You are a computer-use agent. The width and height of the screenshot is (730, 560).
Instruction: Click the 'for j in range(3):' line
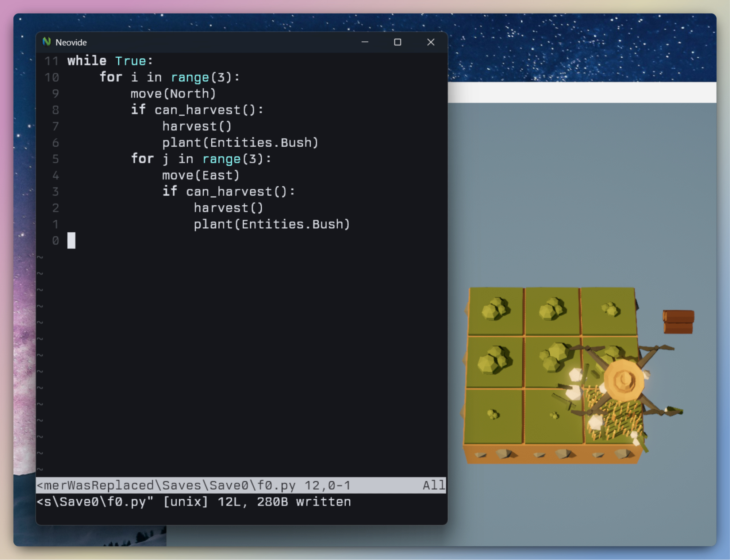pyautogui.click(x=201, y=159)
